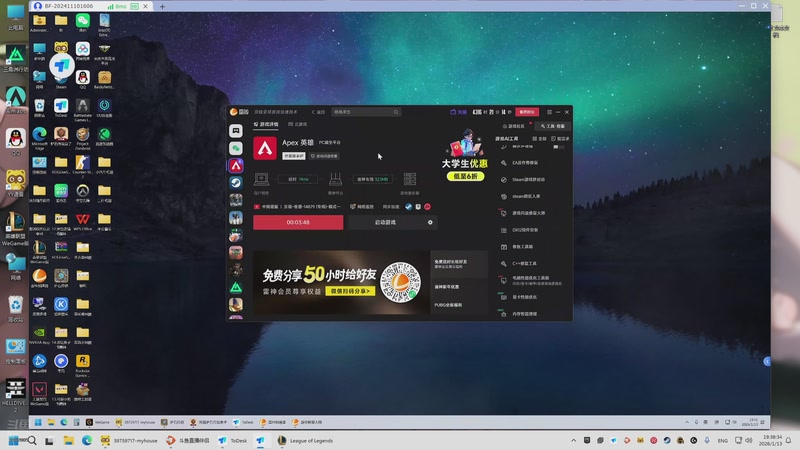
Task: Open League of Legends on host taskbar
Action: 305,440
